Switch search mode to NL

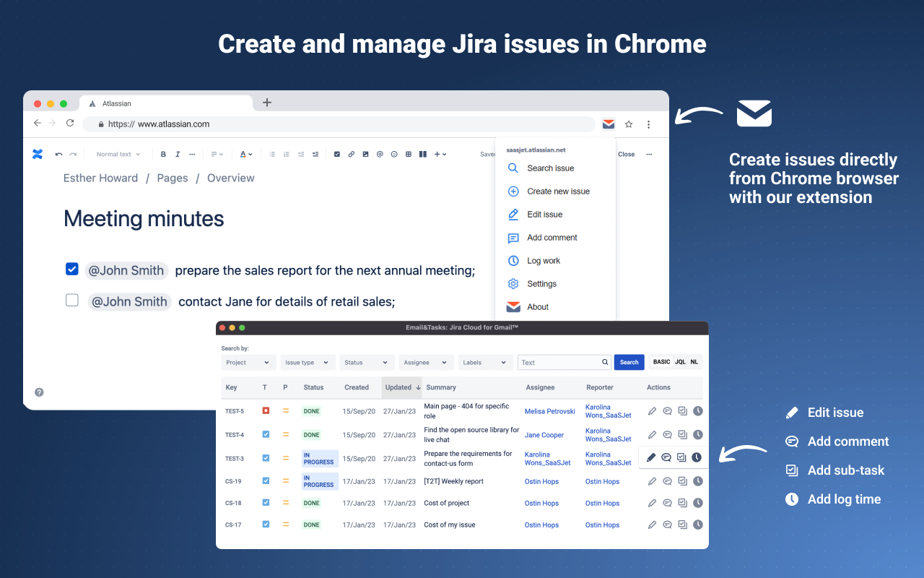coord(694,362)
